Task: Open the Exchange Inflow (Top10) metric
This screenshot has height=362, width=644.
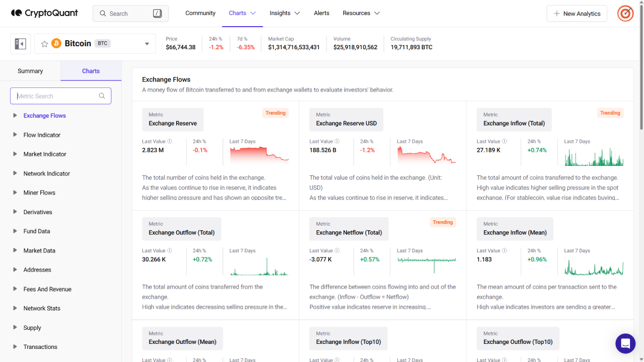Action: coord(348,338)
